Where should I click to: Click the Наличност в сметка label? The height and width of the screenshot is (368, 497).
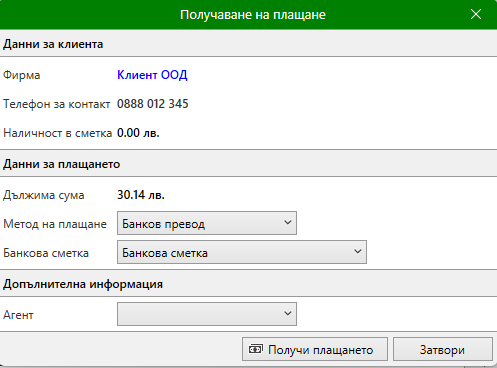[x=57, y=133]
